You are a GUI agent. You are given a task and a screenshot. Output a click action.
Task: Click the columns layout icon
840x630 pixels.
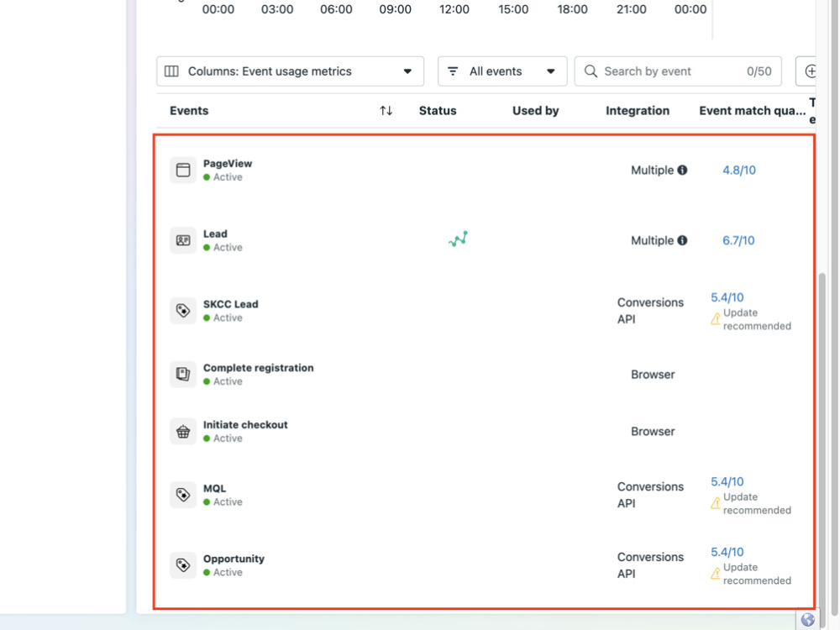(x=171, y=71)
